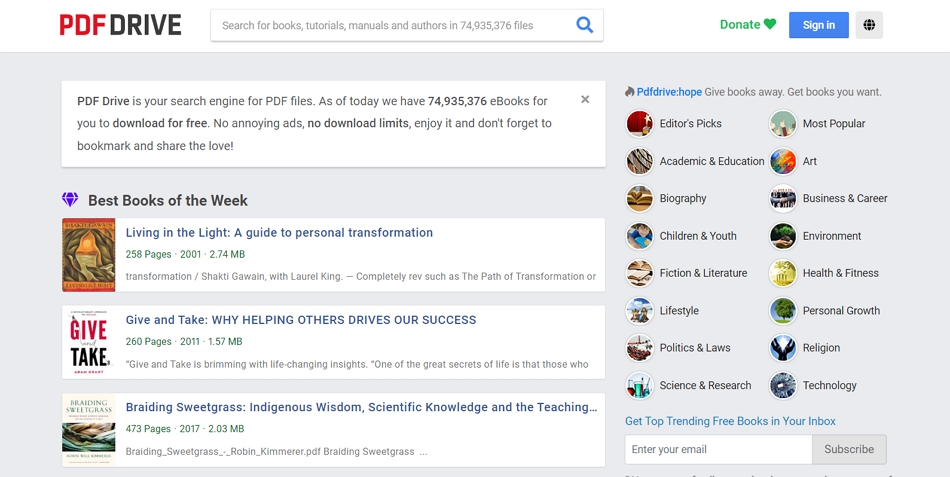Screen dimensions: 950x477
Task: Open the Science & Research category icon
Action: pyautogui.click(x=640, y=386)
